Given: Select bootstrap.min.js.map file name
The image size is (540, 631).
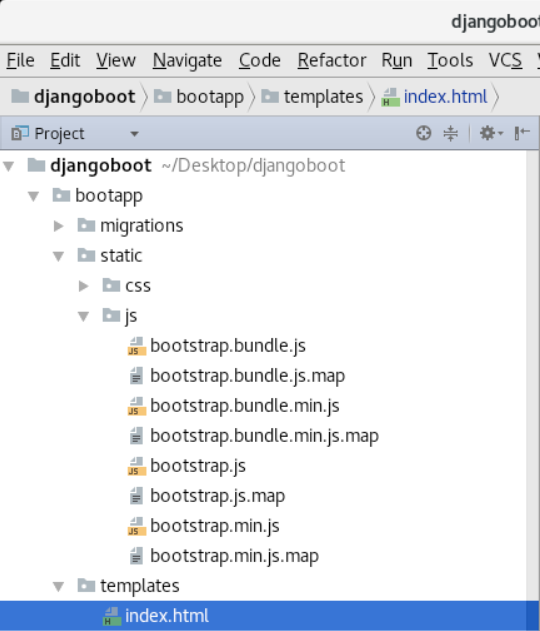Looking at the screenshot, I should [x=234, y=556].
